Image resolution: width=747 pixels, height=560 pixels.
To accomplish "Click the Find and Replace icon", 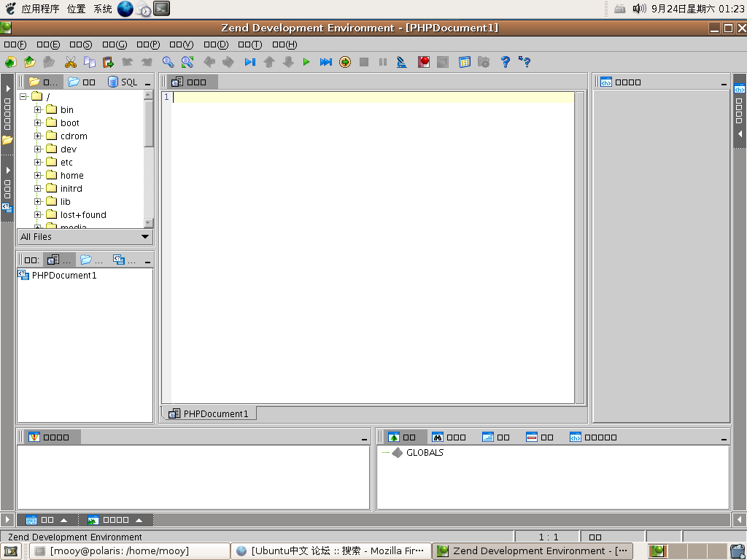I will pos(187,62).
